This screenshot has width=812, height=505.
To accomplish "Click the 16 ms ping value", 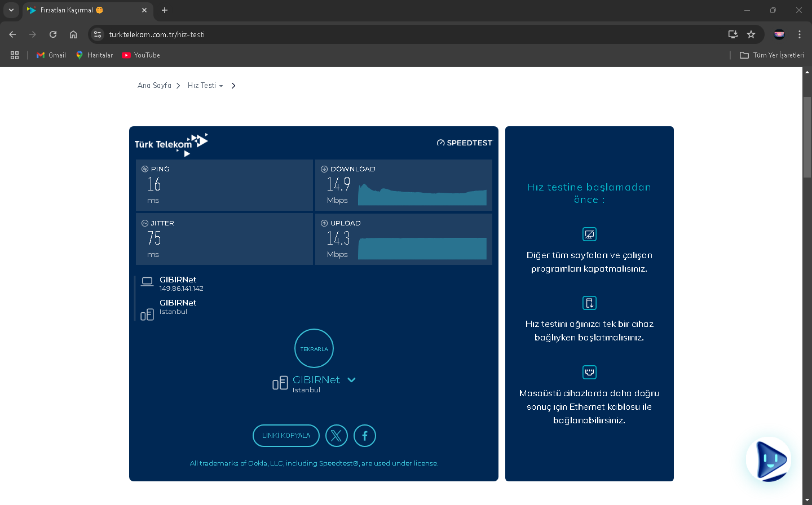I will (154, 184).
